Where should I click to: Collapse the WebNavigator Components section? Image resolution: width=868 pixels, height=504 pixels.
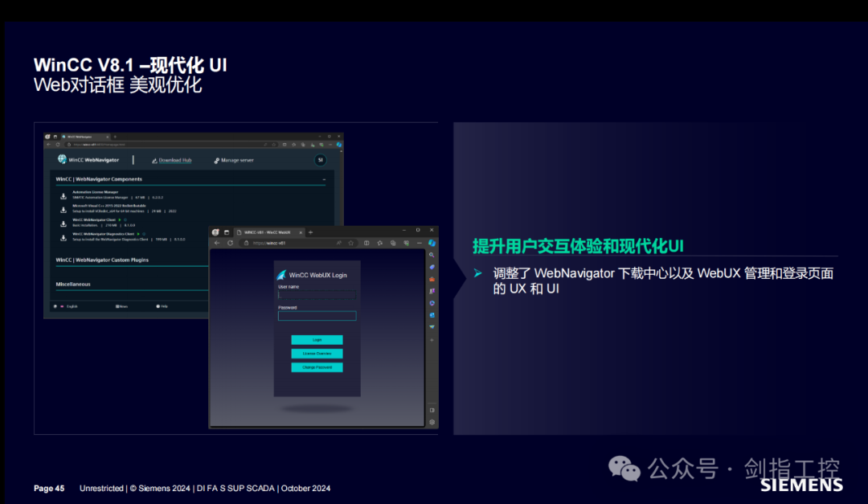point(324,179)
